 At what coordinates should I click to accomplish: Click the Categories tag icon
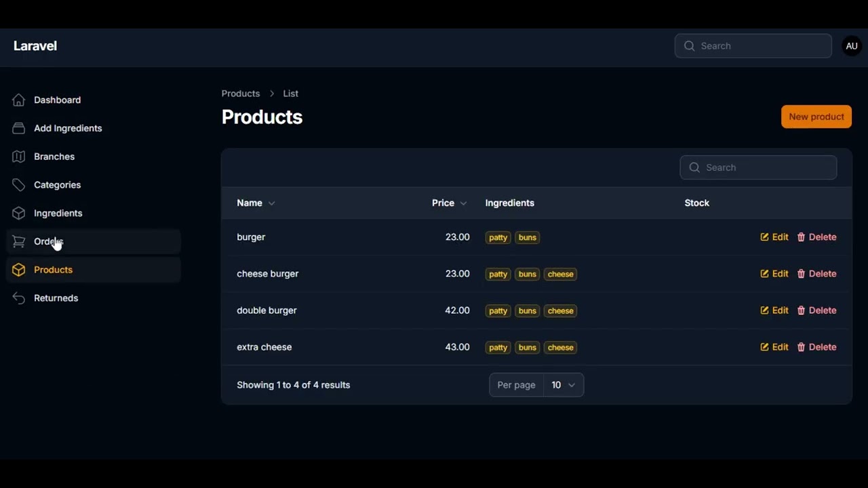pos(19,185)
